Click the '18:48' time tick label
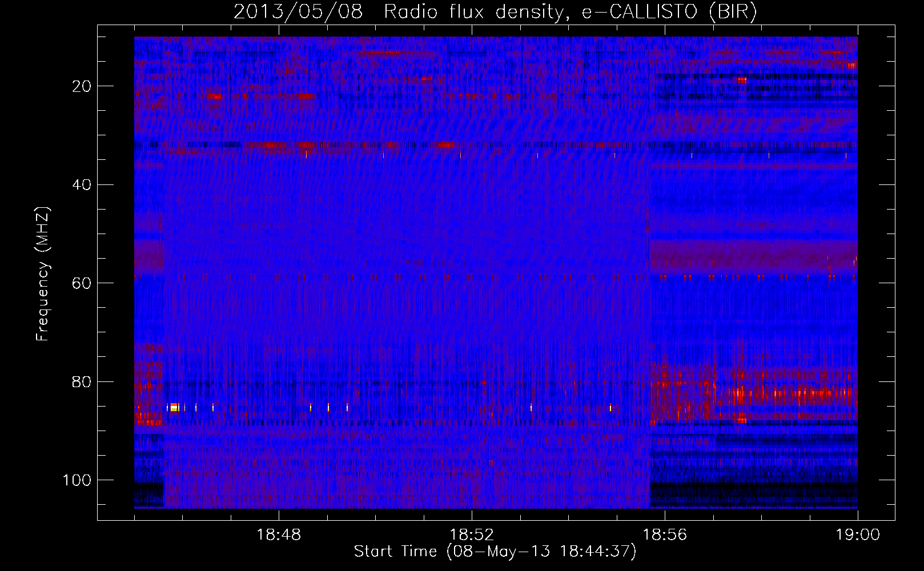Screen dimensions: 924x571 click(x=279, y=535)
